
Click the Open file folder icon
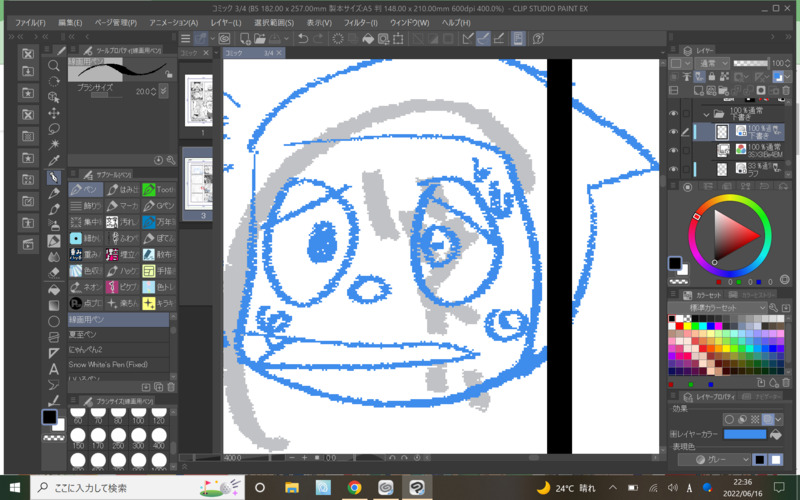(x=260, y=38)
